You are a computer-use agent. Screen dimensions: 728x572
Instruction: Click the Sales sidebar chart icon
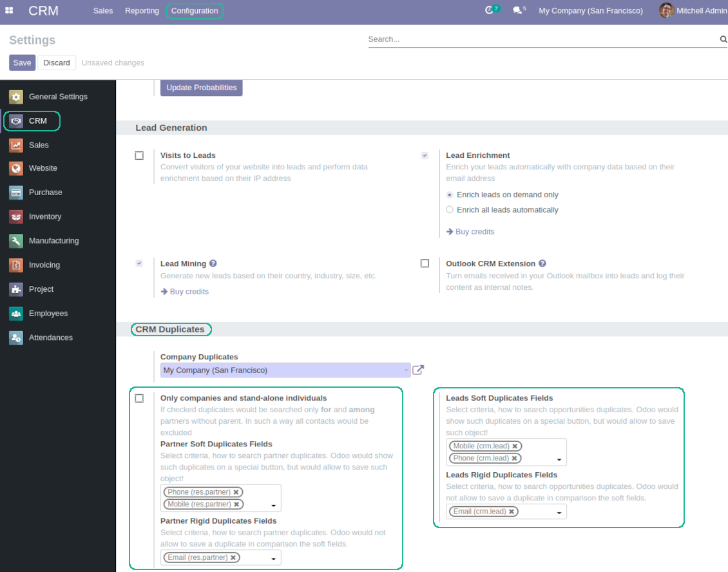point(16,146)
